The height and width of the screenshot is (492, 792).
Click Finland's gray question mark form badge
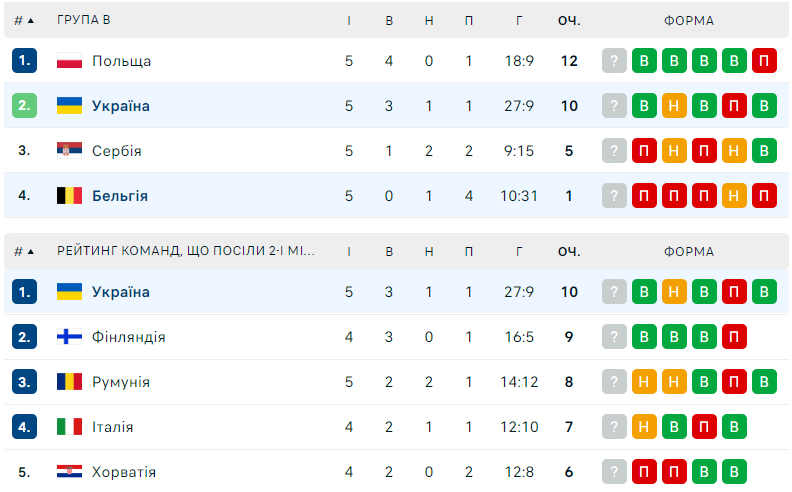614,337
